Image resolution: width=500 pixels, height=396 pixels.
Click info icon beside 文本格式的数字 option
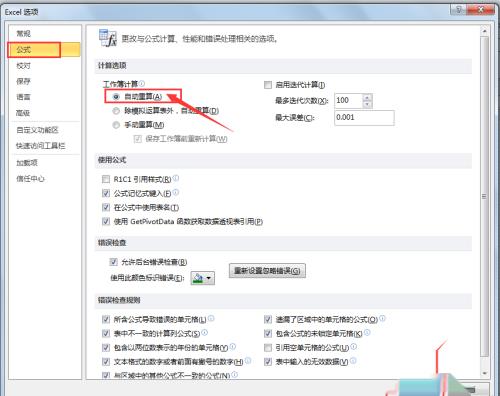(248, 361)
